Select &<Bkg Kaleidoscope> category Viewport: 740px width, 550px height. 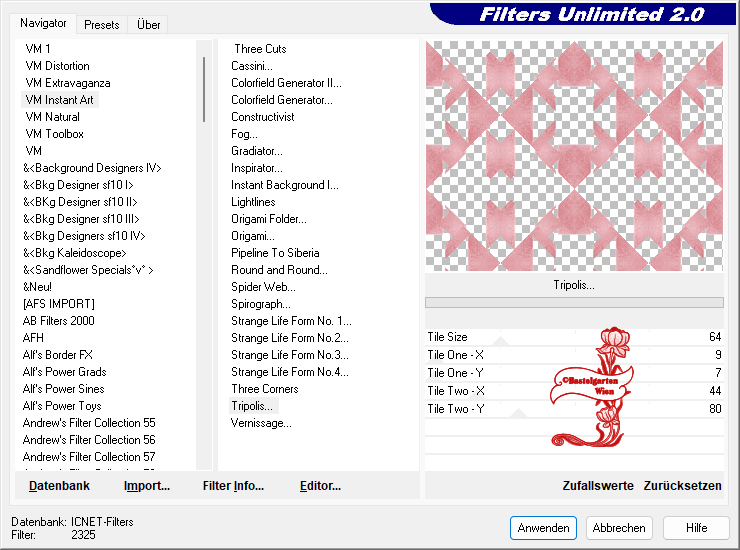tap(75, 253)
